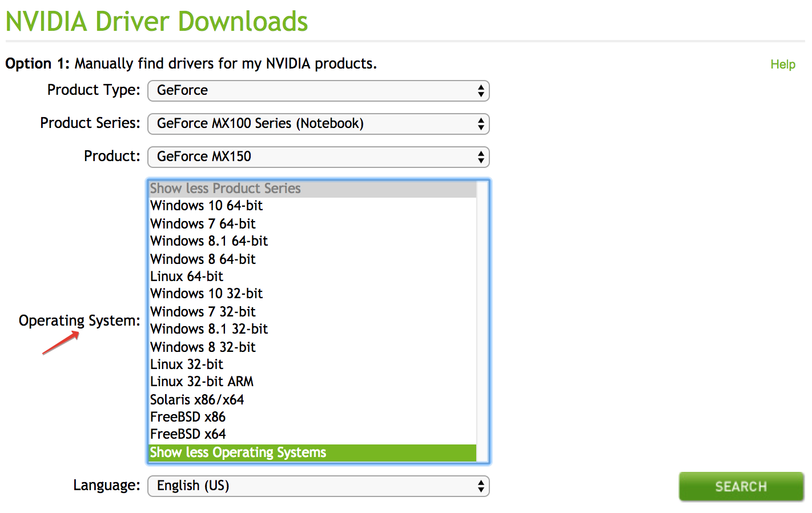The image size is (812, 513).
Task: Select Linux 32-bit ARM option
Action: tap(312, 382)
